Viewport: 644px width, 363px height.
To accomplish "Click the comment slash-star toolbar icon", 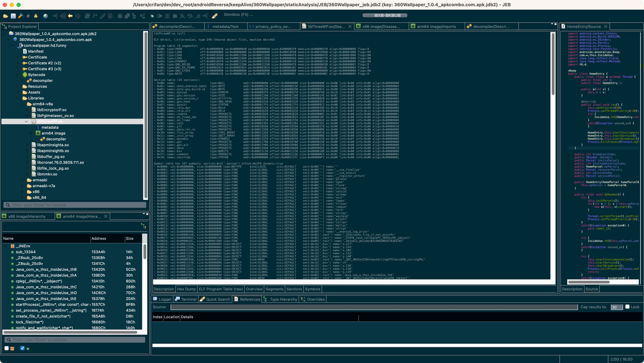I will [x=95, y=16].
